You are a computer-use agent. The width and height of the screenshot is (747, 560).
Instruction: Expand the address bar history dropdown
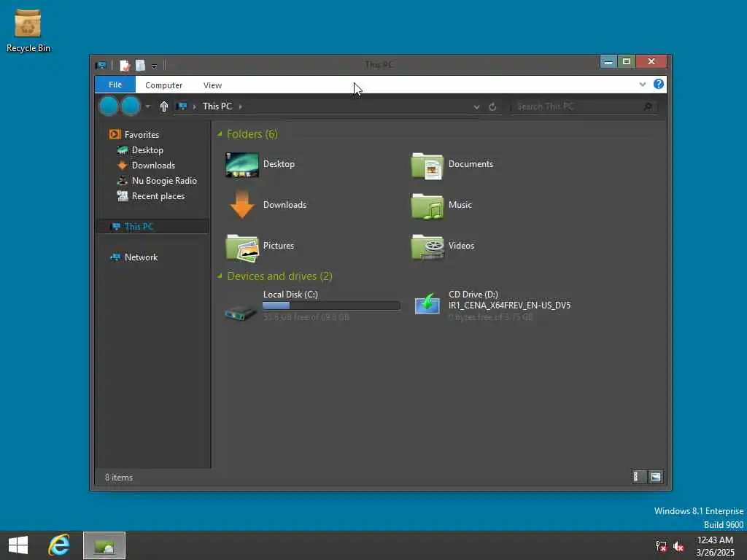point(476,106)
